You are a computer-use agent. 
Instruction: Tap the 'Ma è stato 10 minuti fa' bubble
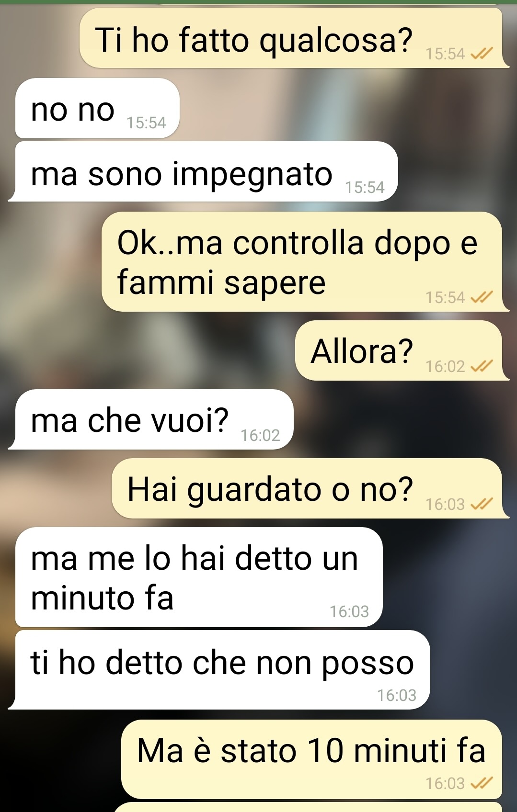pyautogui.click(x=311, y=759)
